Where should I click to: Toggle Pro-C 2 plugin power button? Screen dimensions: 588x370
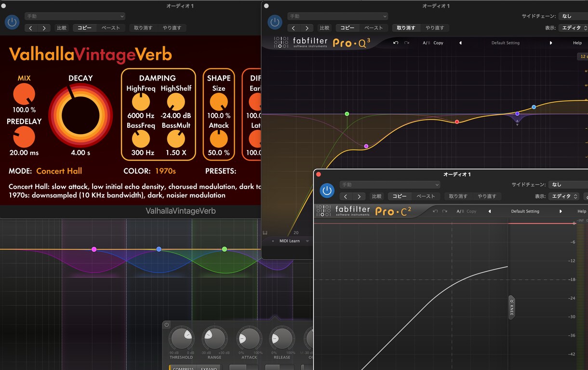point(327,190)
